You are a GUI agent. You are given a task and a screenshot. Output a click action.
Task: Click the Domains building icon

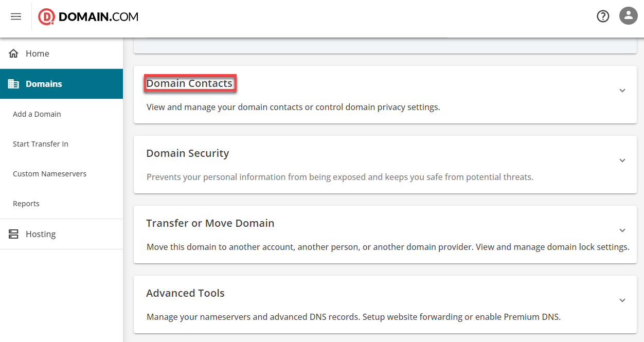[x=13, y=84]
